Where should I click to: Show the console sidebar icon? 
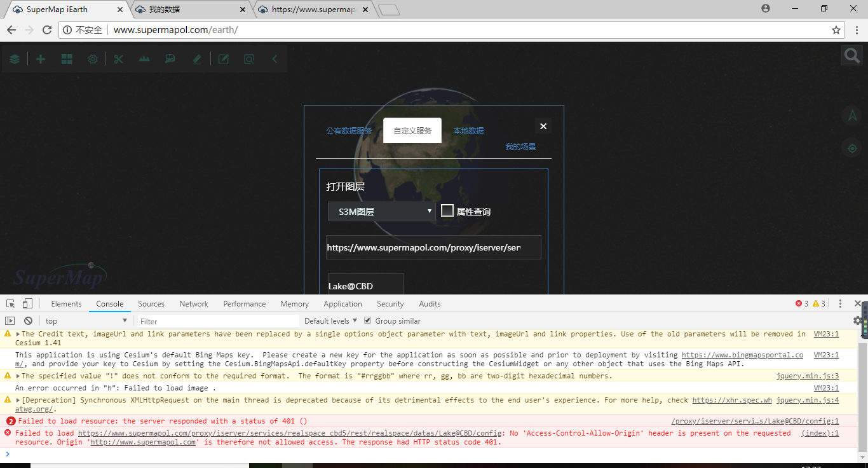pos(10,321)
